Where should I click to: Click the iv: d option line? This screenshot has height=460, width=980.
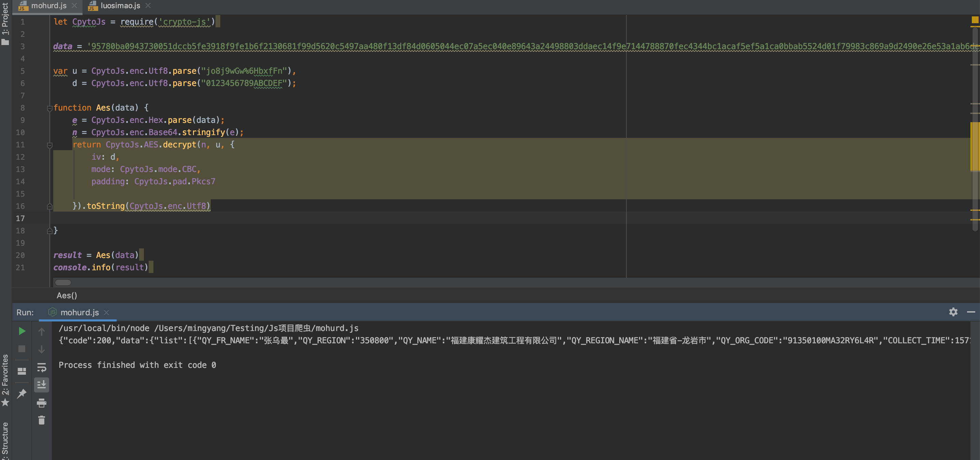click(105, 157)
